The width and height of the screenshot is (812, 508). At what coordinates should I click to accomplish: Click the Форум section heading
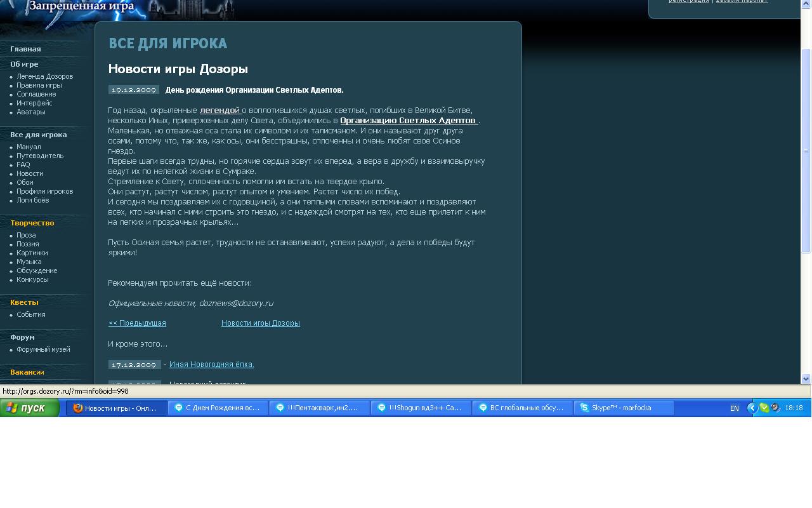pyautogui.click(x=22, y=337)
